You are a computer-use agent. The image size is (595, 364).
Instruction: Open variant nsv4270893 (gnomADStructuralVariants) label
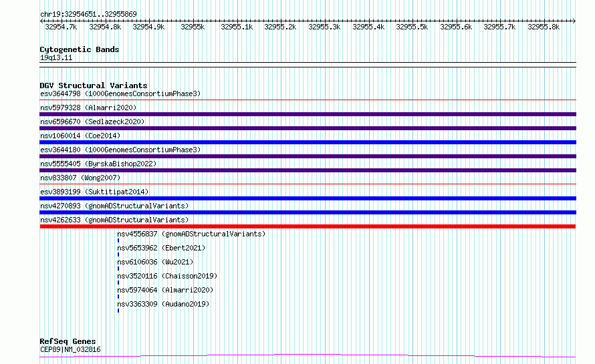pyautogui.click(x=114, y=206)
